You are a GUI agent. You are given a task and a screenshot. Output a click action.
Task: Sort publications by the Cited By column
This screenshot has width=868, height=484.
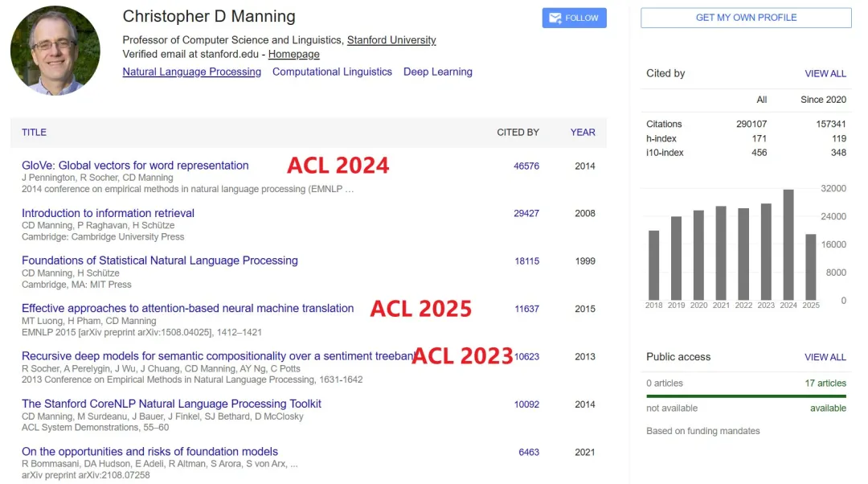click(518, 132)
